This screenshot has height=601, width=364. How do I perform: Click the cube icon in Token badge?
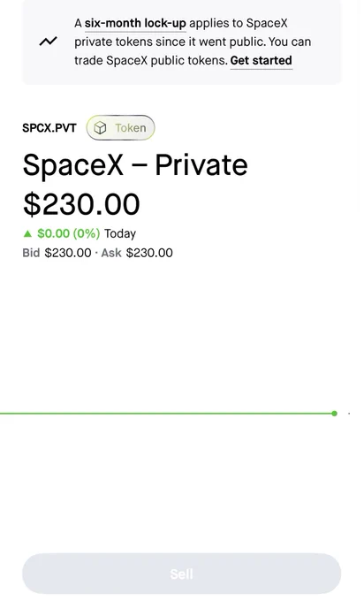click(100, 127)
